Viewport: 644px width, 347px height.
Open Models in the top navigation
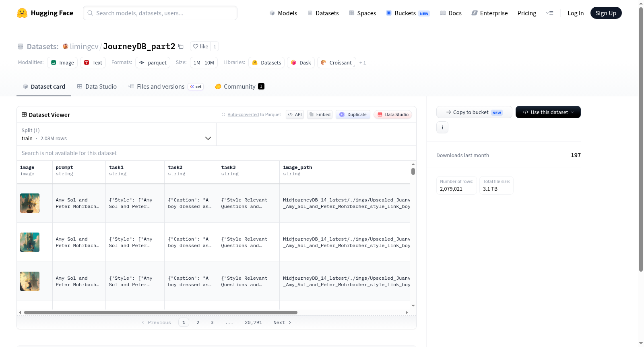[283, 13]
